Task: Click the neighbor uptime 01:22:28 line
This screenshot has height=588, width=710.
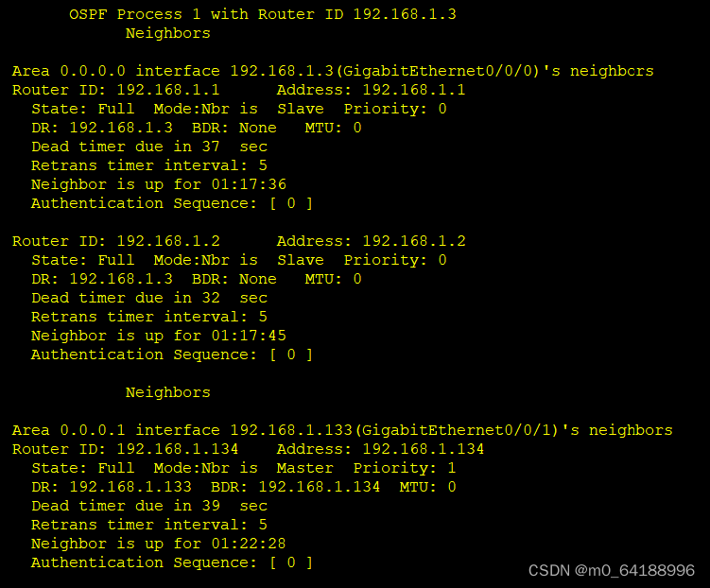Action: tap(158, 544)
